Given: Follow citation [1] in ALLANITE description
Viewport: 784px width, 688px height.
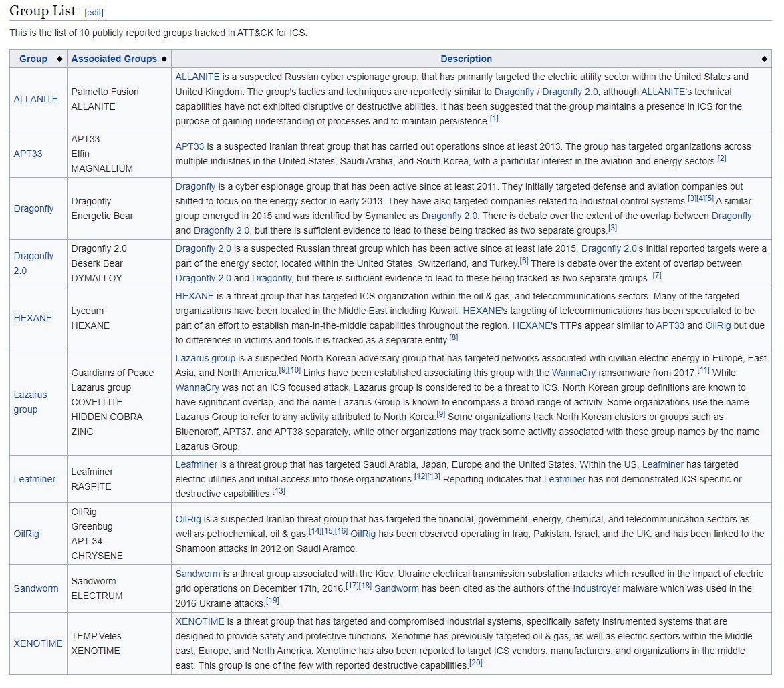Looking at the screenshot, I should tap(494, 118).
